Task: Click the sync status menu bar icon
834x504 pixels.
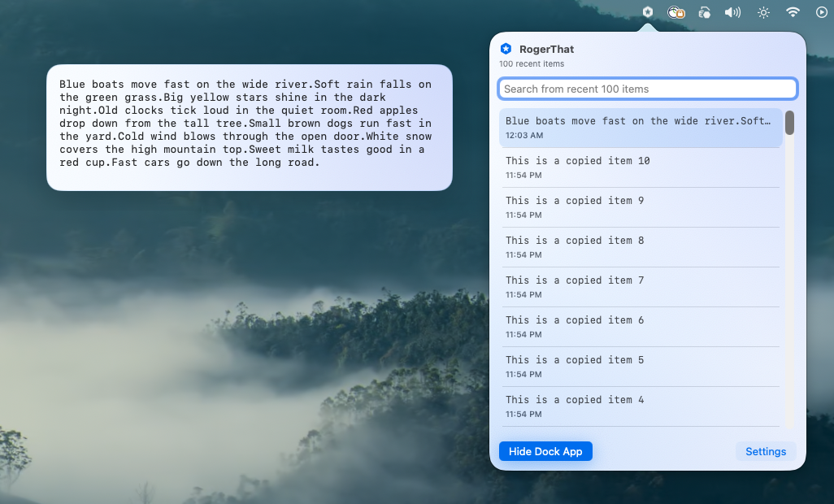Action: 704,12
